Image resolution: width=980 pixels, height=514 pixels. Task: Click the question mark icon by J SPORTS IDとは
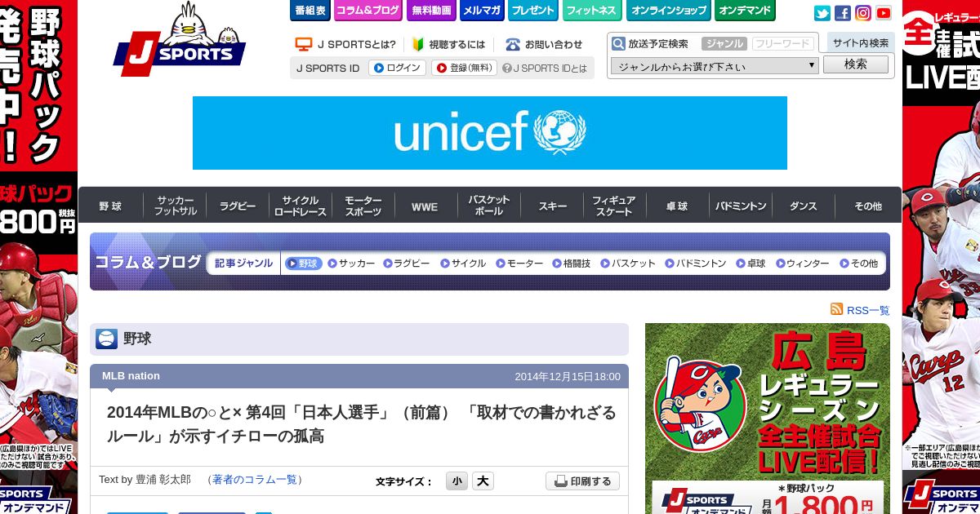(x=507, y=69)
